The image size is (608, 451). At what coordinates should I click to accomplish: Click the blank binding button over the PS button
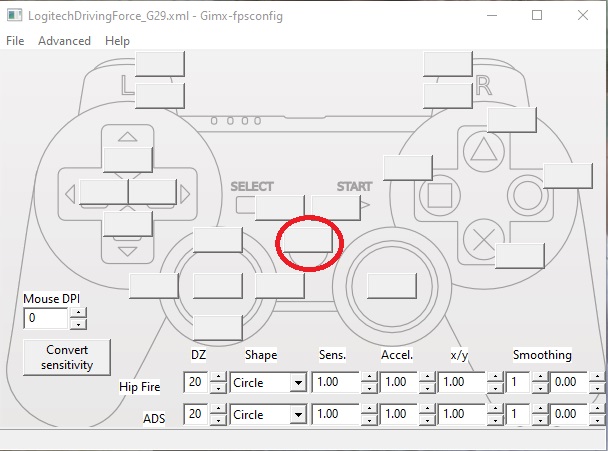point(307,240)
